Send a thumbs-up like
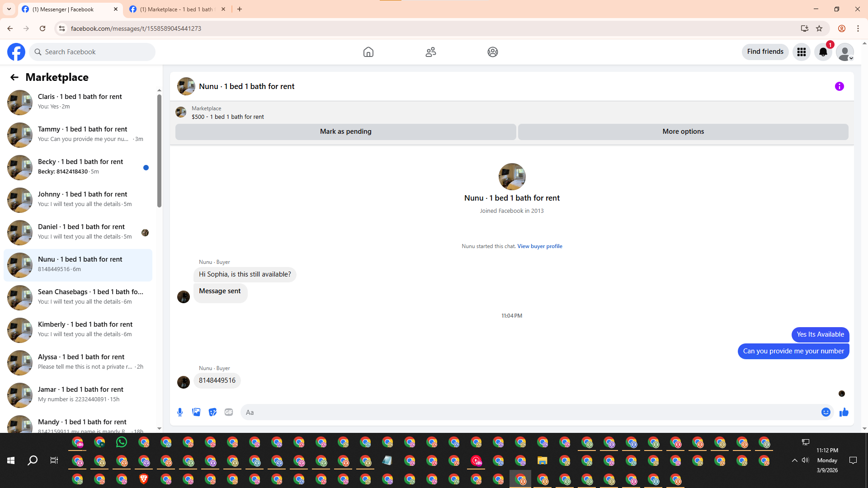 click(844, 412)
